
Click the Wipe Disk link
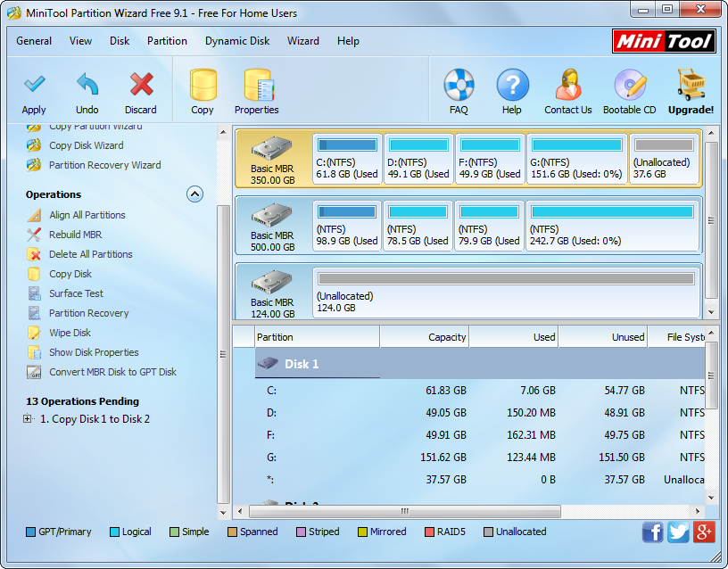pos(70,333)
